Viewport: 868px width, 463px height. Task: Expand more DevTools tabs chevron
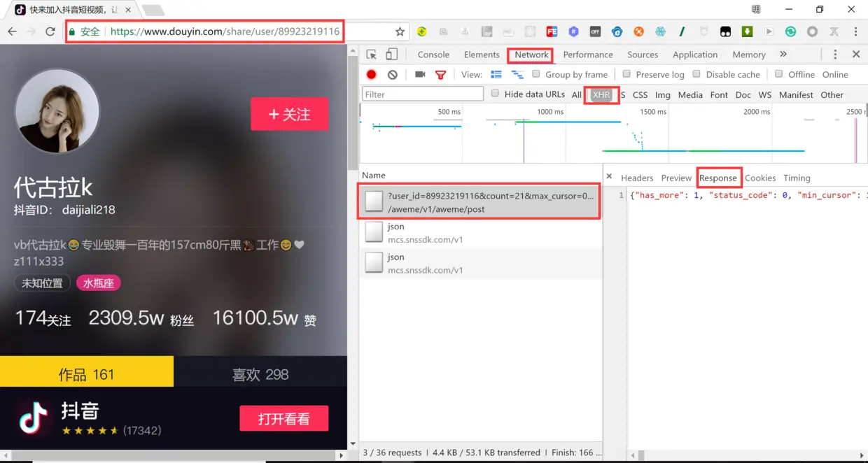(x=783, y=55)
